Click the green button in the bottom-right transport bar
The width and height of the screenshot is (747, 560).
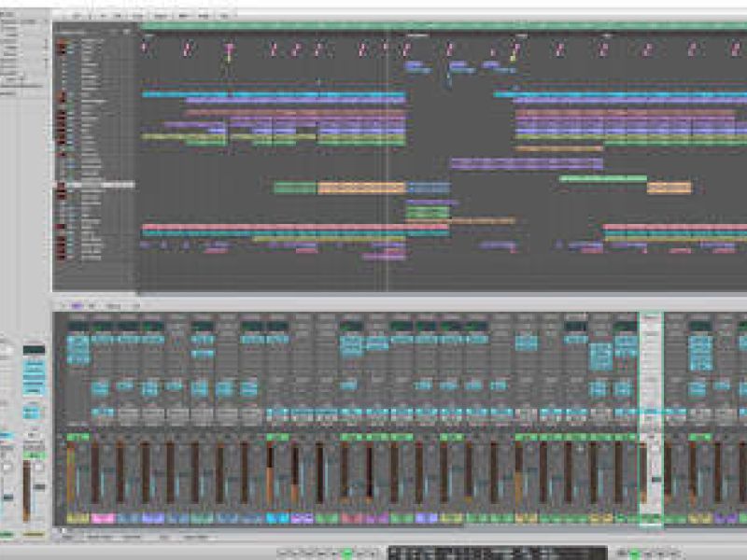[636, 553]
